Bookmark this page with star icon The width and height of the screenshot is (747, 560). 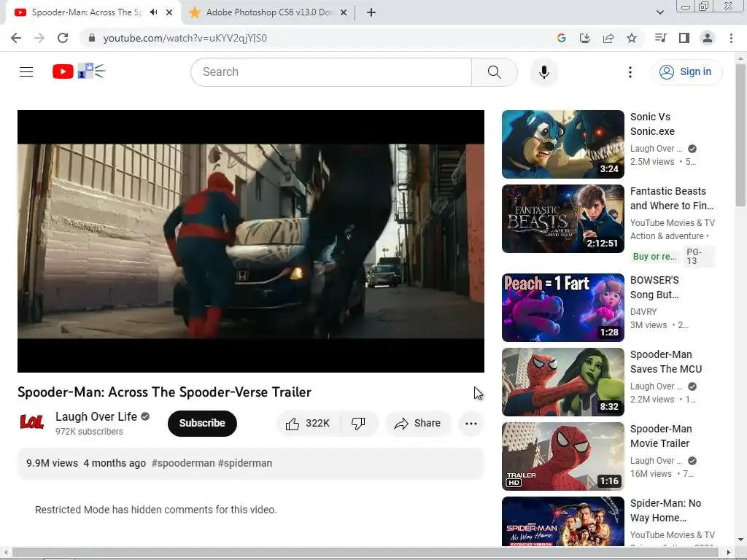(x=632, y=38)
